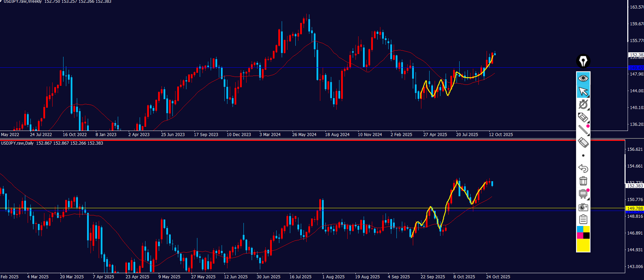This screenshot has height=280, width=644.
Task: Click the 152.383 current price label on daily chart
Action: click(x=635, y=186)
